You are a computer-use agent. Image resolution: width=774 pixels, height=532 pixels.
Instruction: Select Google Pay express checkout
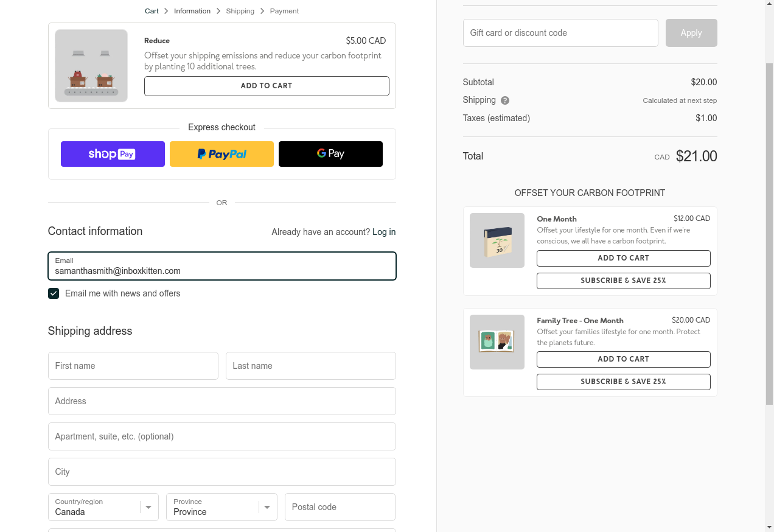(x=330, y=154)
